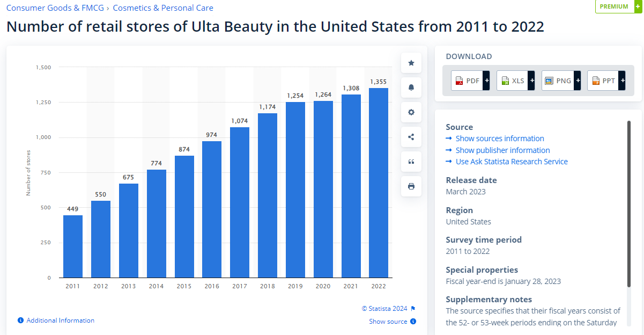Click the 2019 bar labeled 1,254
Image resolution: width=644 pixels, height=335 pixels.
(x=295, y=190)
